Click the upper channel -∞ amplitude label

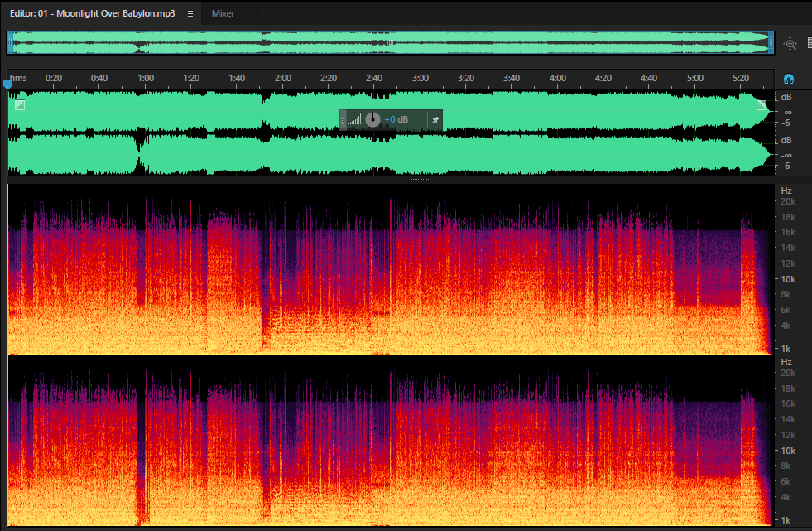(786, 112)
